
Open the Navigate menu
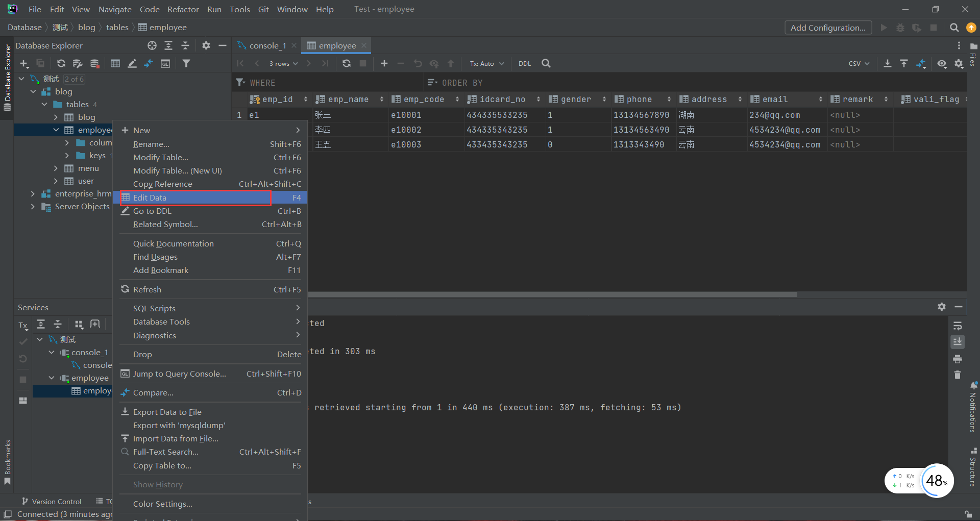114,9
